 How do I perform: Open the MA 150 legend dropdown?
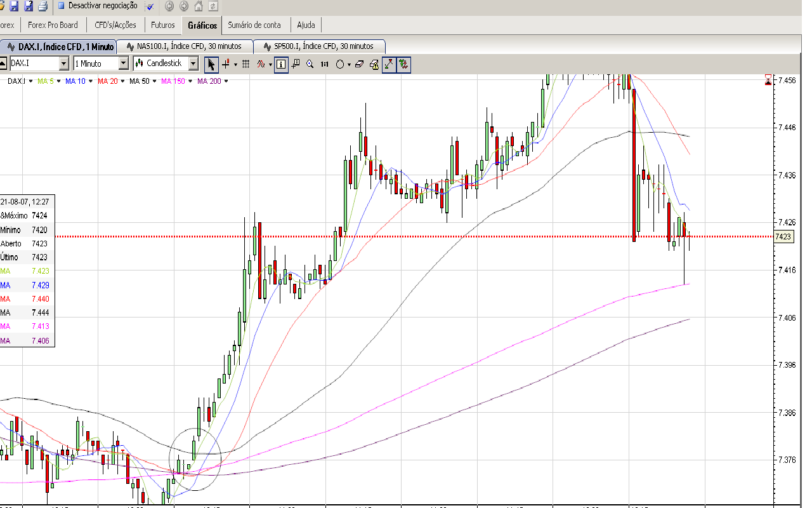192,81
